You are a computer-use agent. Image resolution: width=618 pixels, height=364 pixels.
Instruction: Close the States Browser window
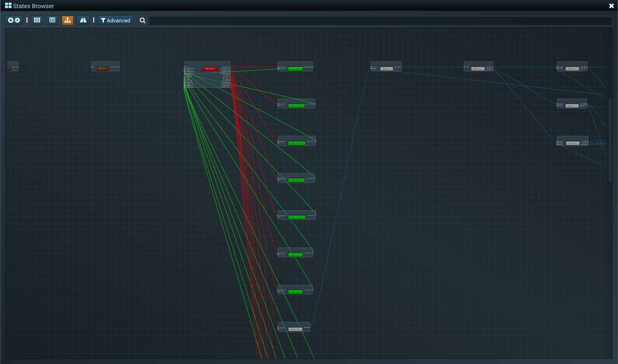pos(611,6)
